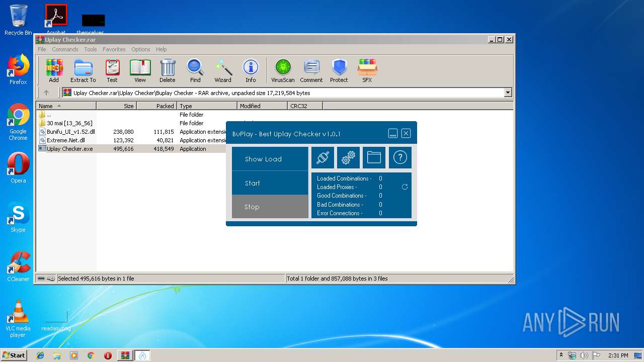The image size is (644, 362).
Task: Click the BuPlay refresh icon near Loaded Proxies
Action: tap(405, 187)
